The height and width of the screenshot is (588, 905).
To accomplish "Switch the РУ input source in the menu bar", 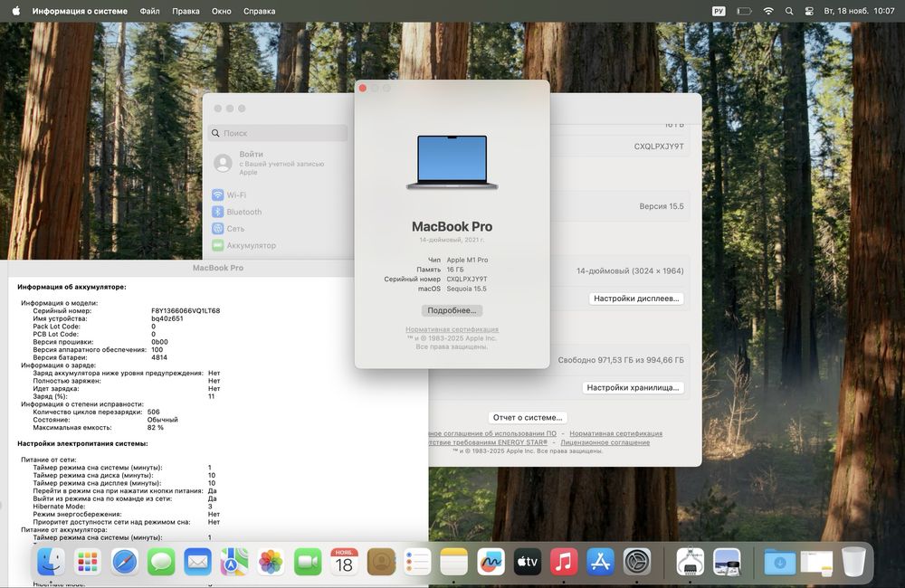I will [x=719, y=11].
